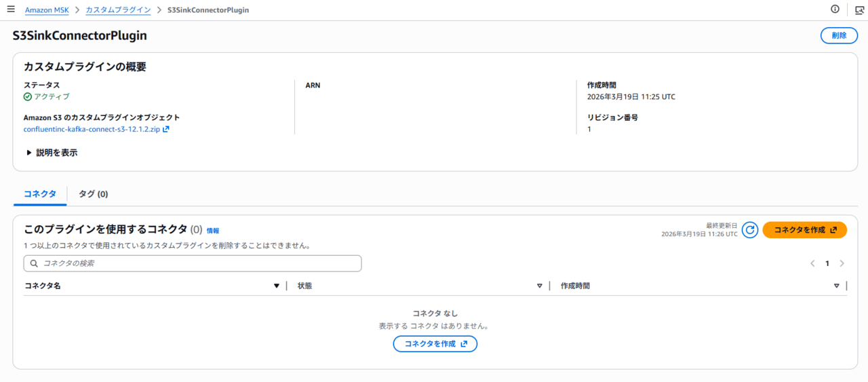The height and width of the screenshot is (382, 868).
Task: Switch to the タグ (0) tab
Action: (93, 194)
